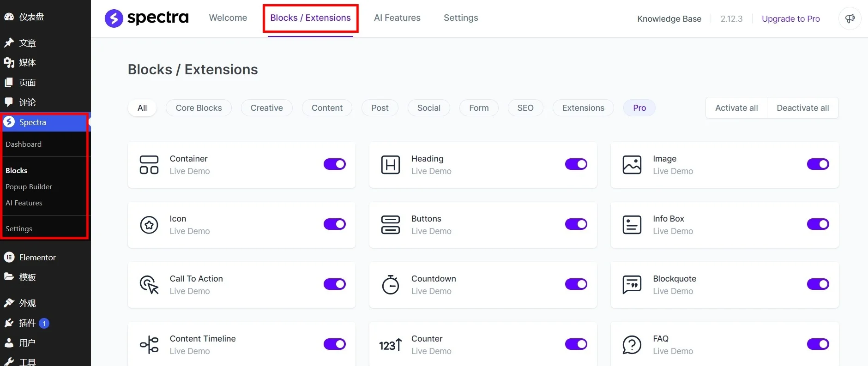Toggle the Container block switch
This screenshot has width=868, height=366.
point(335,164)
